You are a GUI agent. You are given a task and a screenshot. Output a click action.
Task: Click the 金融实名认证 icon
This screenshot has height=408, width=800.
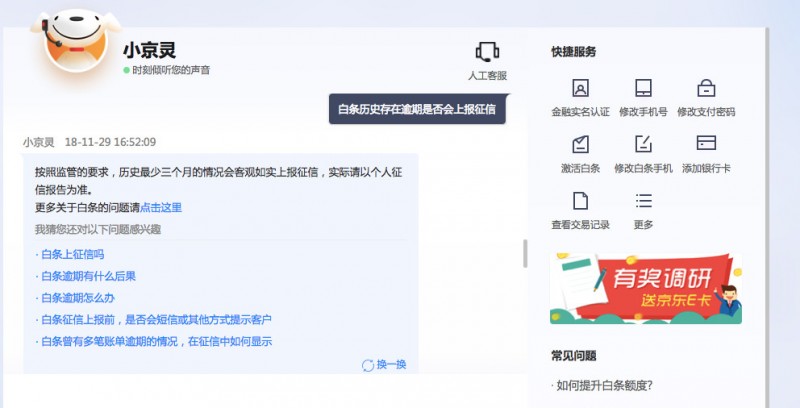click(x=580, y=88)
